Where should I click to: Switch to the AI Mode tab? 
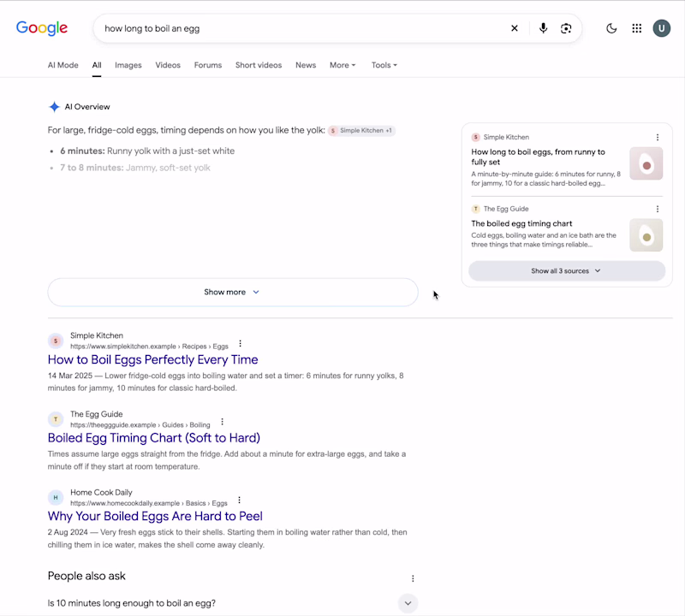click(63, 65)
